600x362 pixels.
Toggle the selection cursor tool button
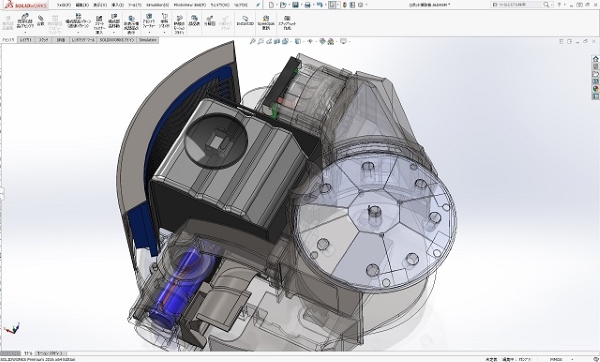(x=333, y=5)
